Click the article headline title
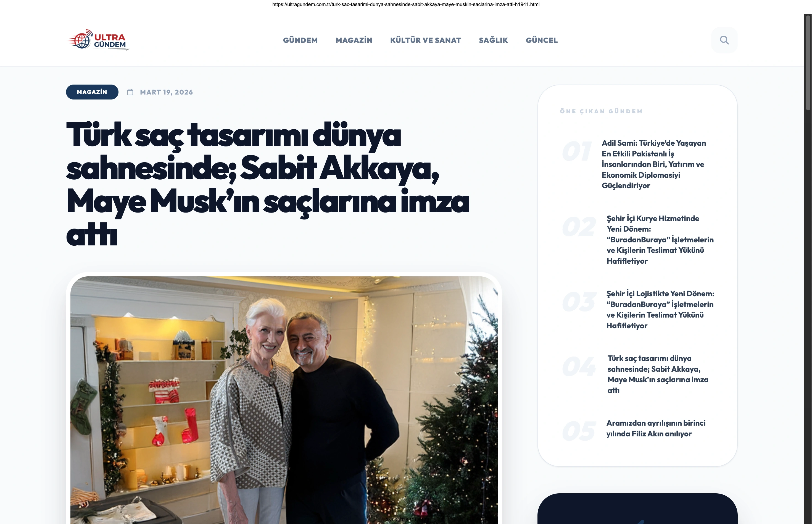Screen dimensions: 812x524 coord(268,184)
